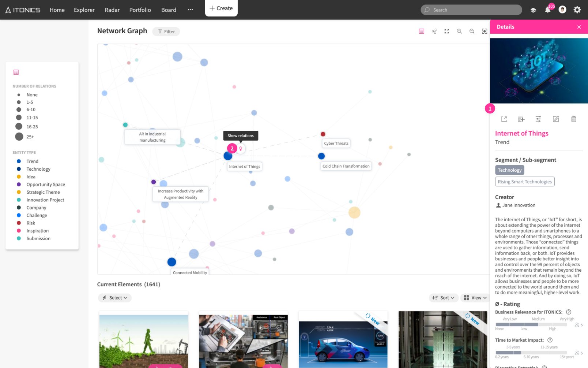Image resolution: width=588 pixels, height=368 pixels.
Task: Center the graph with the focus icon
Action: tap(484, 31)
